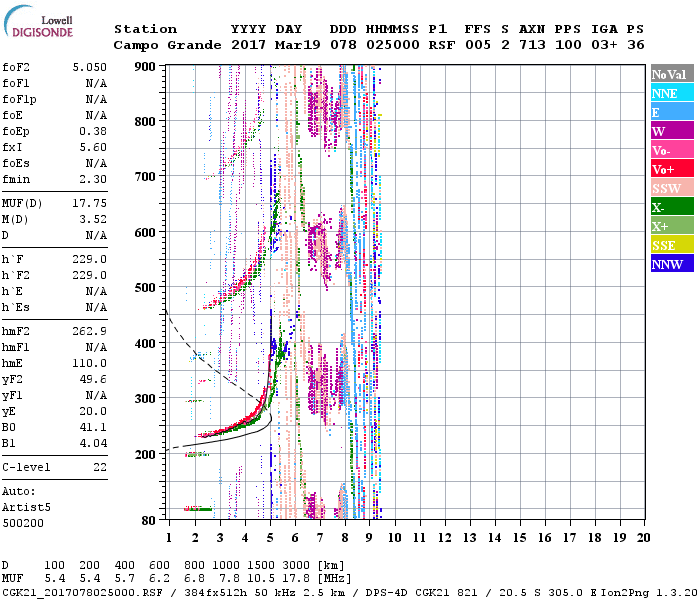The width and height of the screenshot is (700, 600).
Task: Click the foF2 value 5.050
Action: [91, 68]
